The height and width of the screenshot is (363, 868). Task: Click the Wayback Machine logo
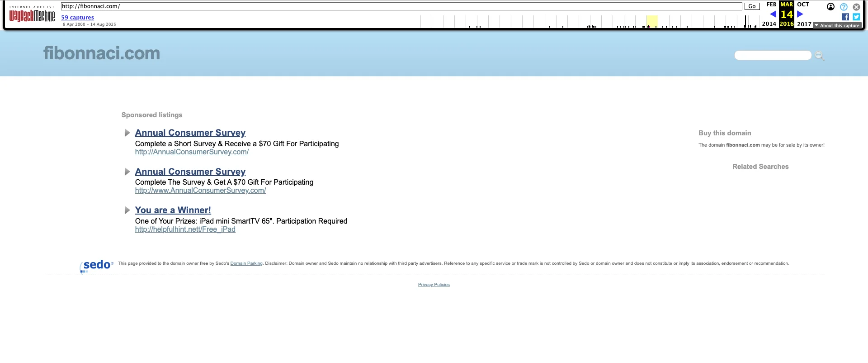[32, 15]
